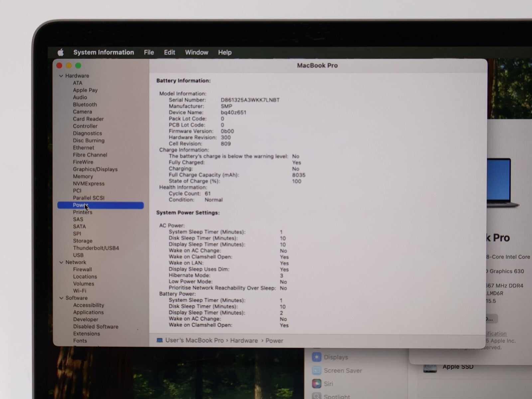The width and height of the screenshot is (532, 399).
Task: Click the Full Charge Capacity value 8035
Action: [x=299, y=175]
